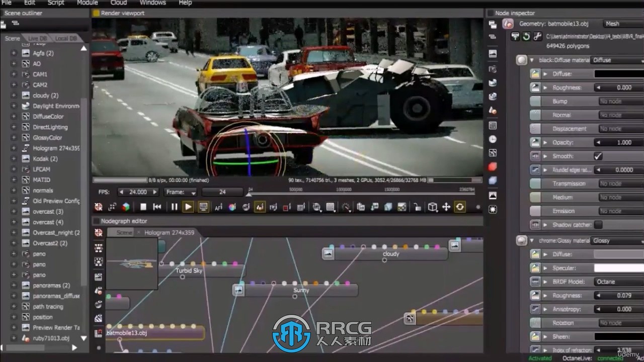Select the Hologram 274x359 nodegraph tab
The width and height of the screenshot is (644, 362).
click(169, 232)
